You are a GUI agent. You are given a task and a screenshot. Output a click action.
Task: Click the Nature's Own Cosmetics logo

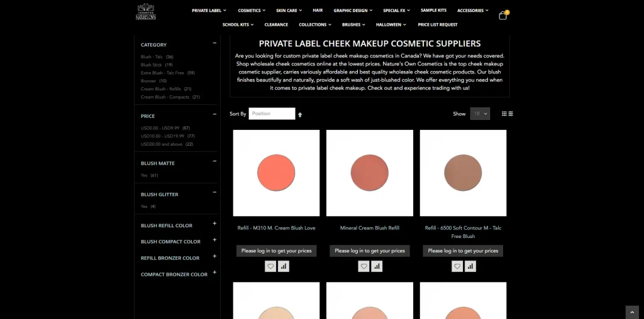coord(146,11)
